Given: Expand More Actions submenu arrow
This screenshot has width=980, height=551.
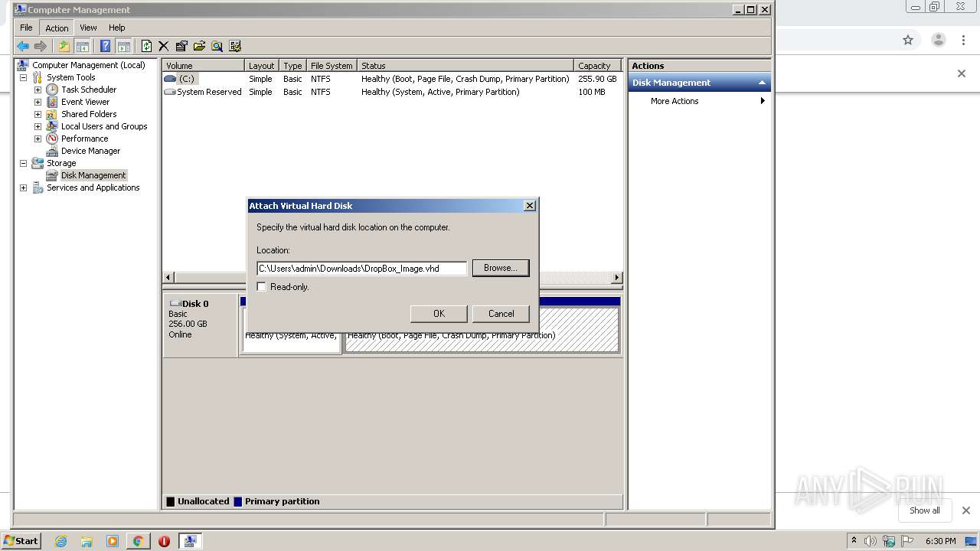Looking at the screenshot, I should (763, 101).
